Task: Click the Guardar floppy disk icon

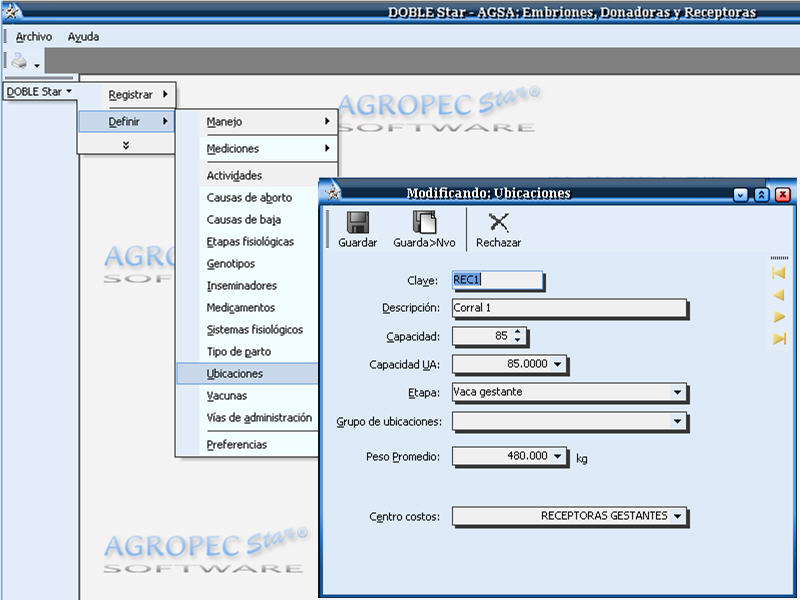Action: [358, 222]
